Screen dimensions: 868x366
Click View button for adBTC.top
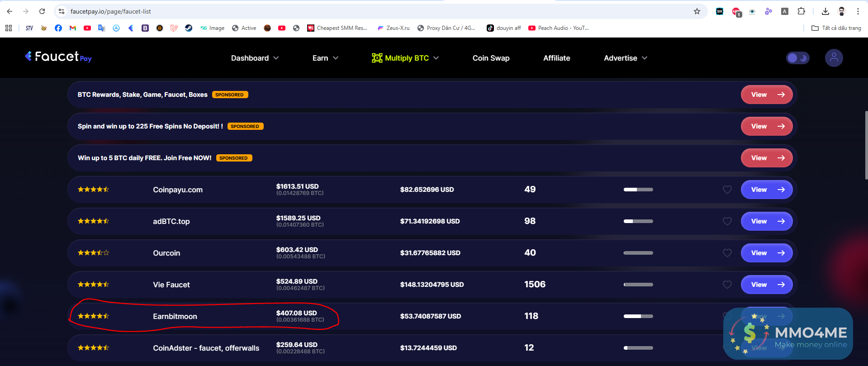click(x=767, y=221)
